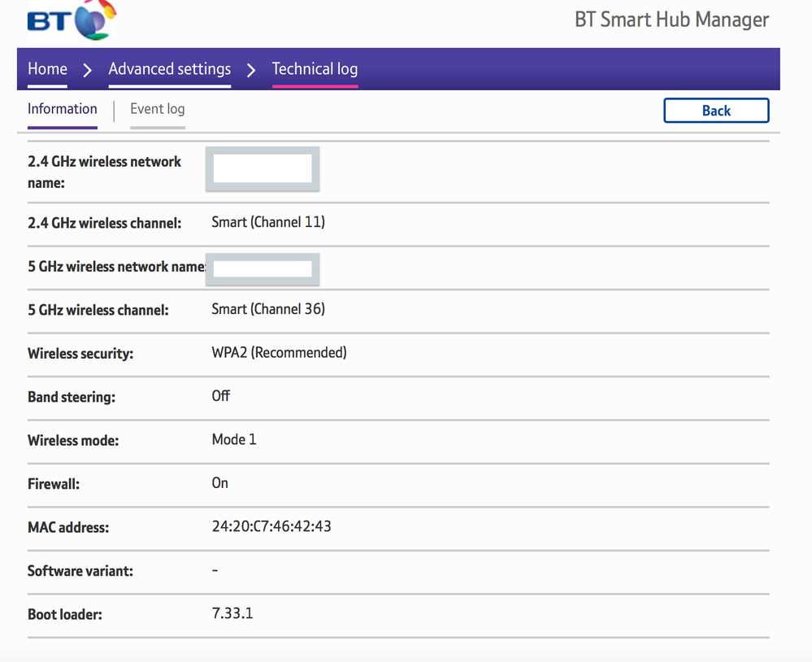Click '5 GHz wireless network name:' label
The height and width of the screenshot is (662, 812).
coord(116,266)
